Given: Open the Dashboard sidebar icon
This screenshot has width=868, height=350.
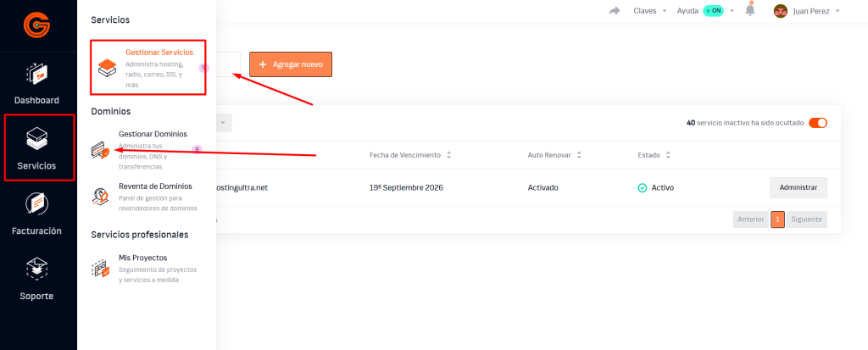Looking at the screenshot, I should [x=37, y=75].
